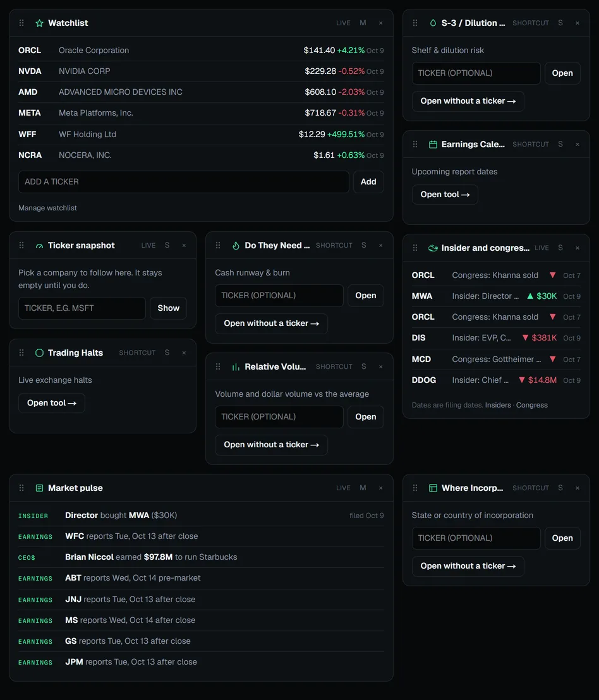This screenshot has width=599, height=700.
Task: Close the Market pulse card
Action: (x=381, y=488)
